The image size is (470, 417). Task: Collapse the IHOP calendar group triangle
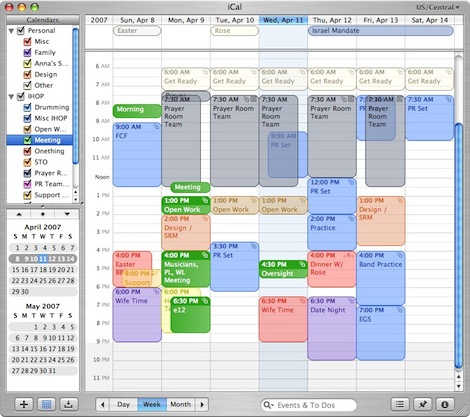point(11,97)
